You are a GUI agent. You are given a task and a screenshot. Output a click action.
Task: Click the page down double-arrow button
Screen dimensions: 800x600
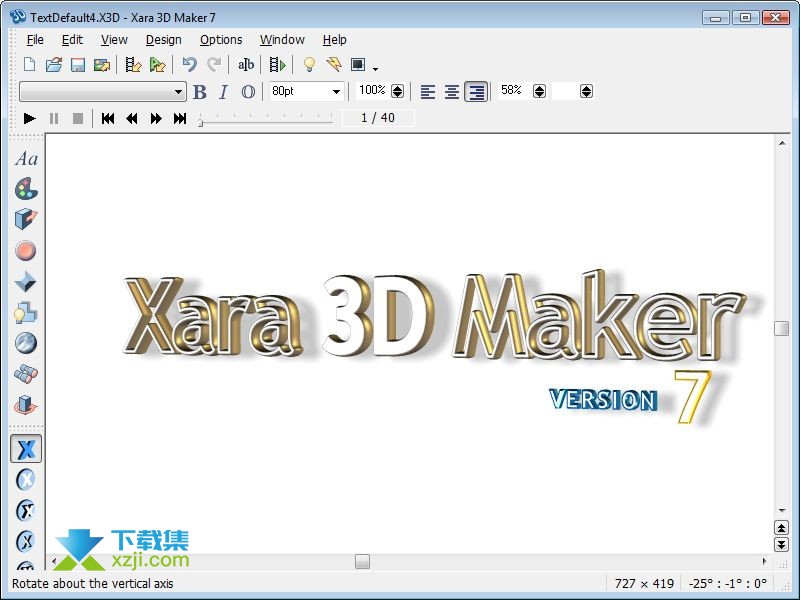(781, 544)
